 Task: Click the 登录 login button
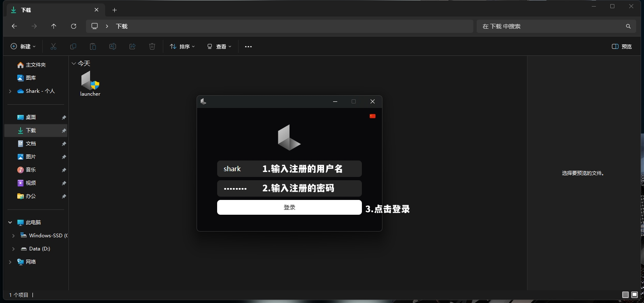pyautogui.click(x=289, y=207)
